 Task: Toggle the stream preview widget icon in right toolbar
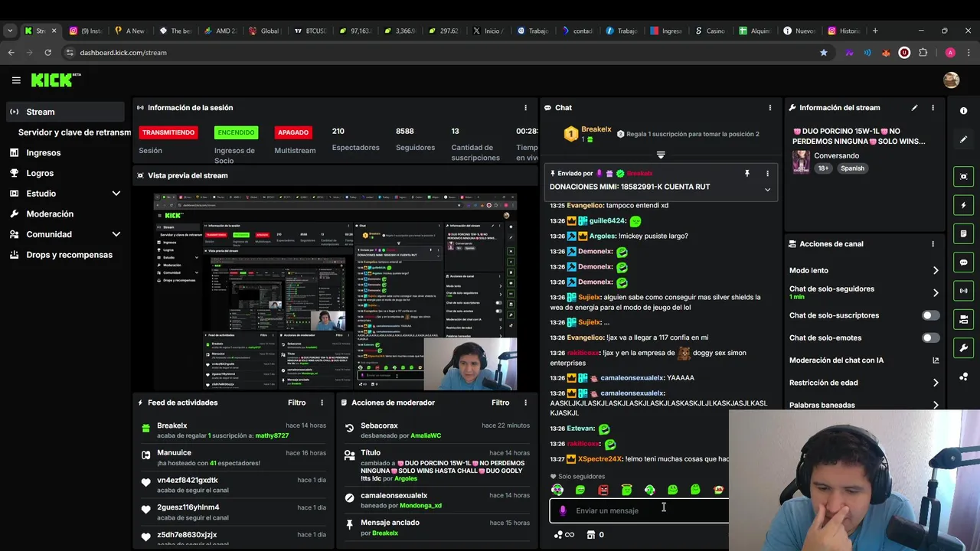[963, 177]
